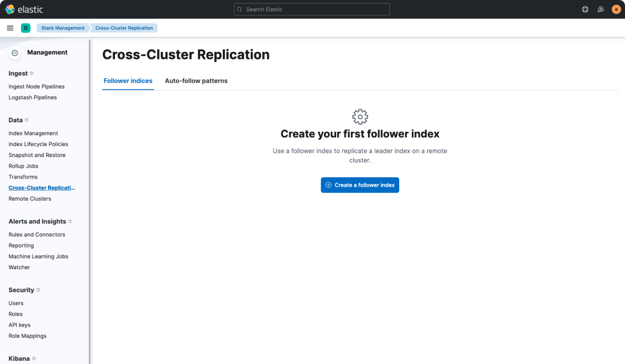Image resolution: width=625 pixels, height=364 pixels.
Task: Go to Role Mappings
Action: pos(27,335)
